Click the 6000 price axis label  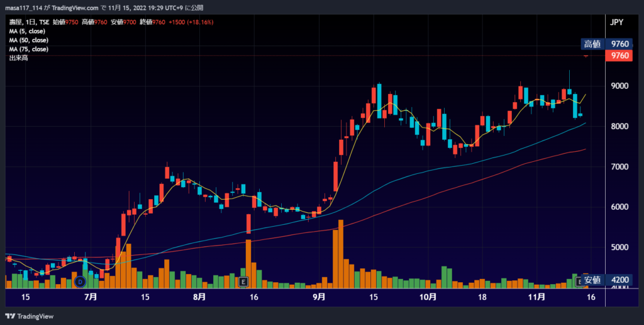[619, 207]
